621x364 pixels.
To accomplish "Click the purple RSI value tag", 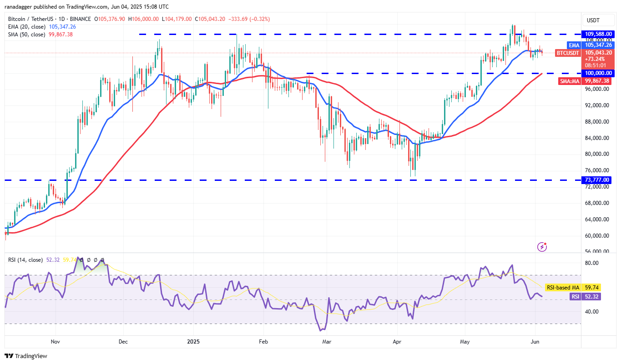I will [x=575, y=296].
